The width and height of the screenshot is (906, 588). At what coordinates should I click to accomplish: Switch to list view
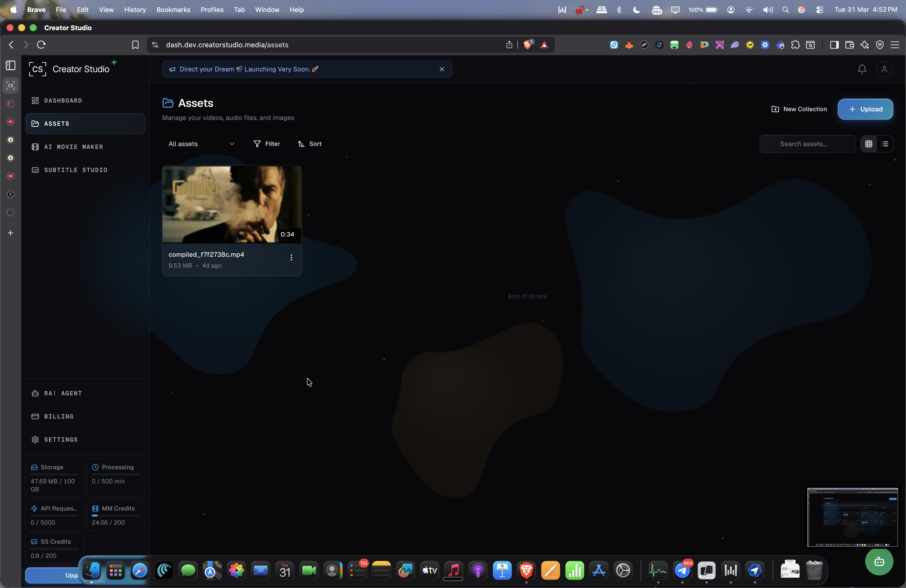click(x=885, y=144)
